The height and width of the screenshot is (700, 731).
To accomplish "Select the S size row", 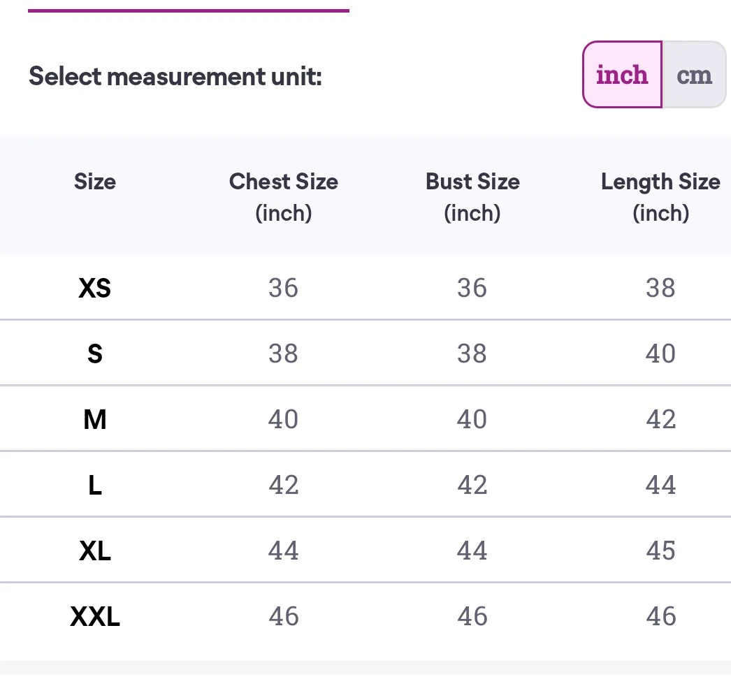I will click(94, 353).
